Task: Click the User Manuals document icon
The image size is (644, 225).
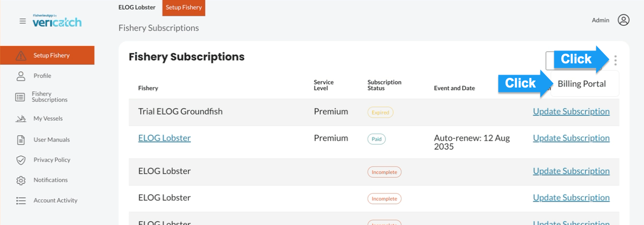Action: (x=21, y=140)
